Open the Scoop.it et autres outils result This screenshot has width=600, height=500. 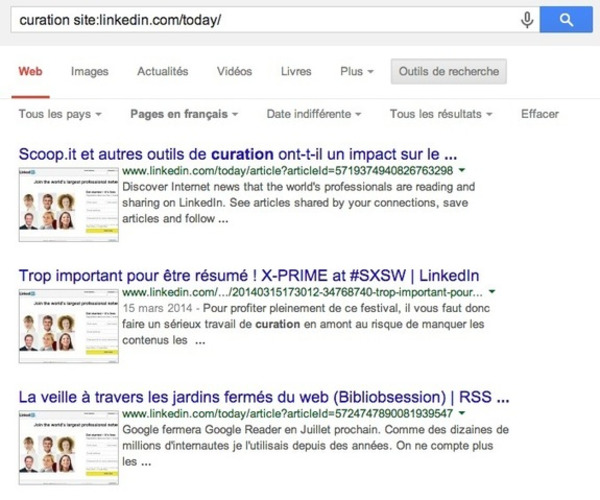[238, 154]
